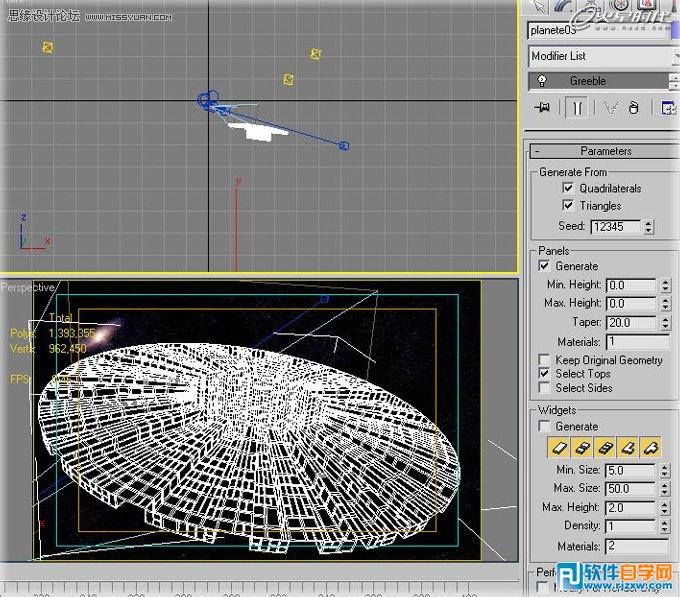Click the object color swatch beside planete03

point(675,31)
